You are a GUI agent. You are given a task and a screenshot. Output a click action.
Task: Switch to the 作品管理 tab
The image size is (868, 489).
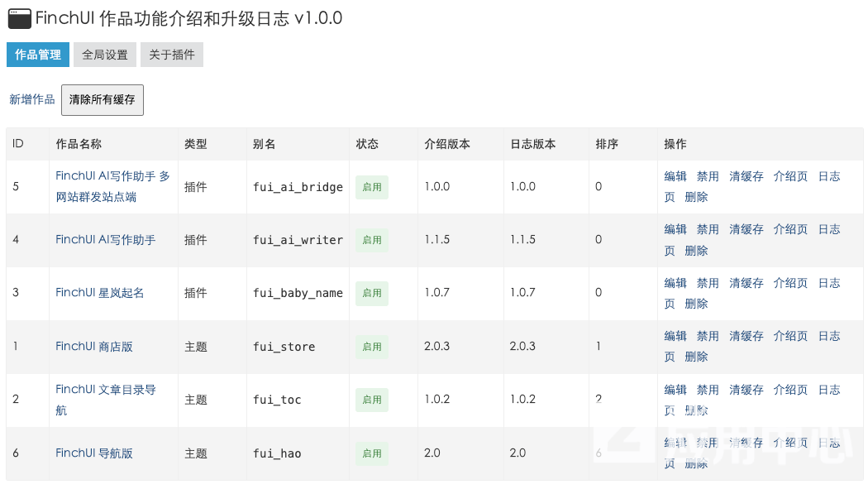coord(38,55)
